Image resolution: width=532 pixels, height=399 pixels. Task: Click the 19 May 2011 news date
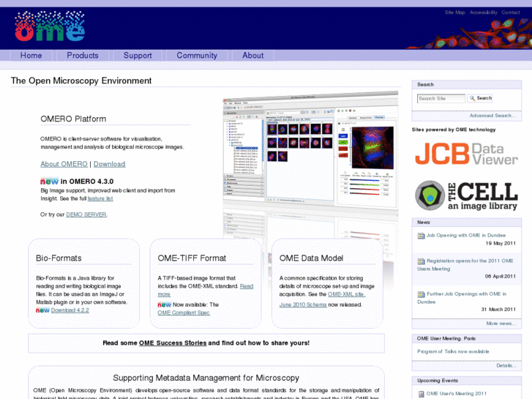coord(501,244)
